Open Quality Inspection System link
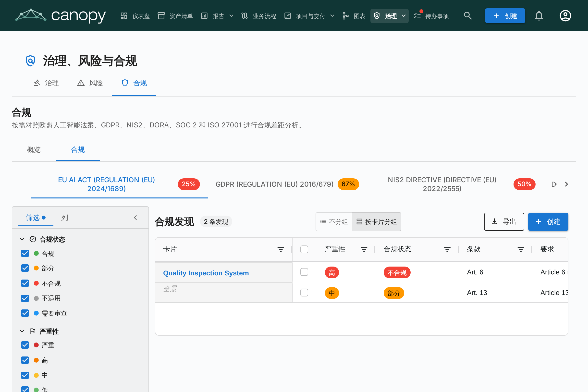This screenshot has height=392, width=588. 206,273
